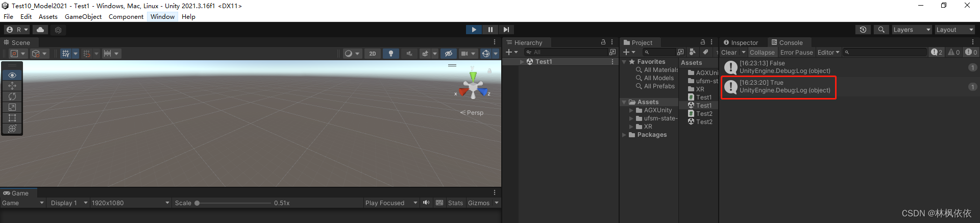The height and width of the screenshot is (223, 980).
Task: Open the account R dropdown
Action: 17,30
